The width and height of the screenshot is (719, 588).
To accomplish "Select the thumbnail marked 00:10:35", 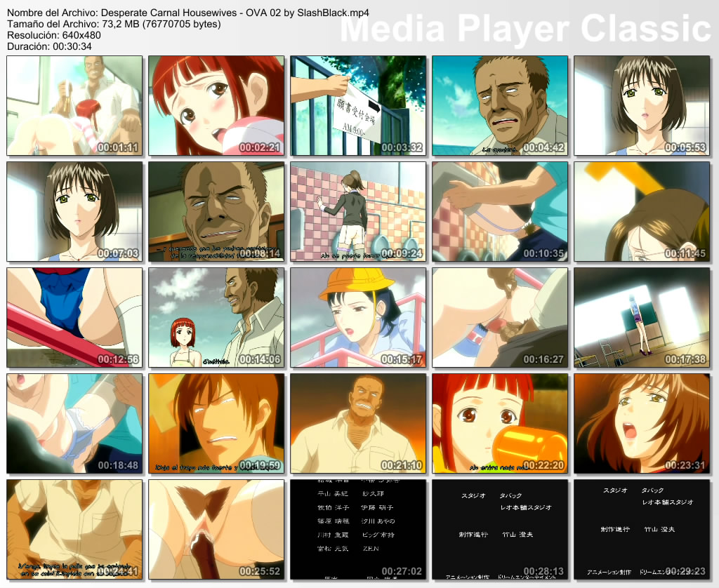I will tap(500, 212).
